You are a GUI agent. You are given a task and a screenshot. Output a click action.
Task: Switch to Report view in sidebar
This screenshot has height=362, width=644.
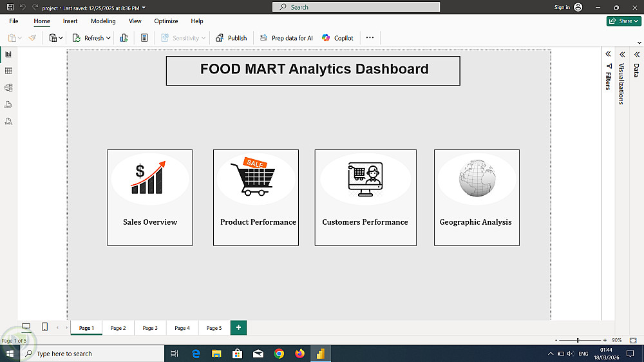pos(8,54)
